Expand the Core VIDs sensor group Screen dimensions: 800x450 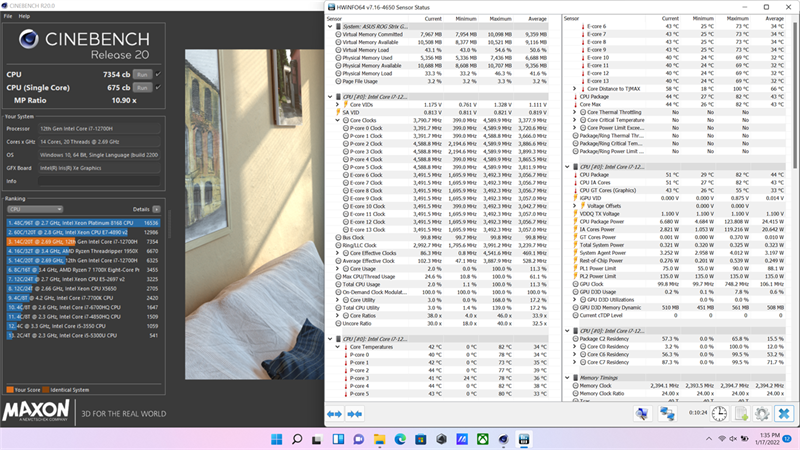338,105
